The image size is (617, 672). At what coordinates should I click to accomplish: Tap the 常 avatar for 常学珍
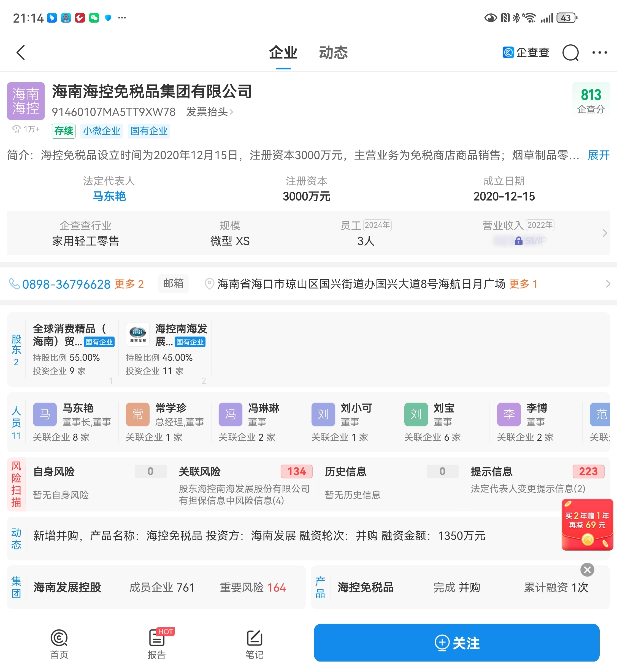[x=137, y=414]
